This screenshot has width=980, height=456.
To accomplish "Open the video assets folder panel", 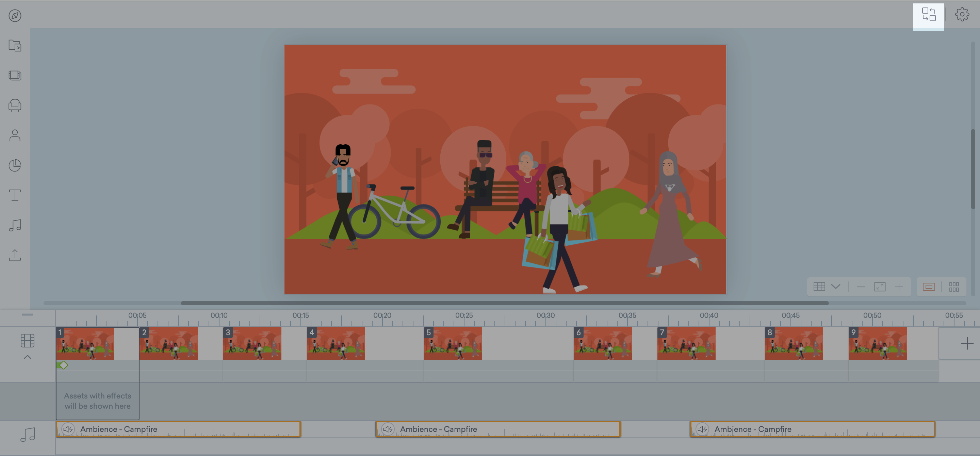I will pos(15,46).
